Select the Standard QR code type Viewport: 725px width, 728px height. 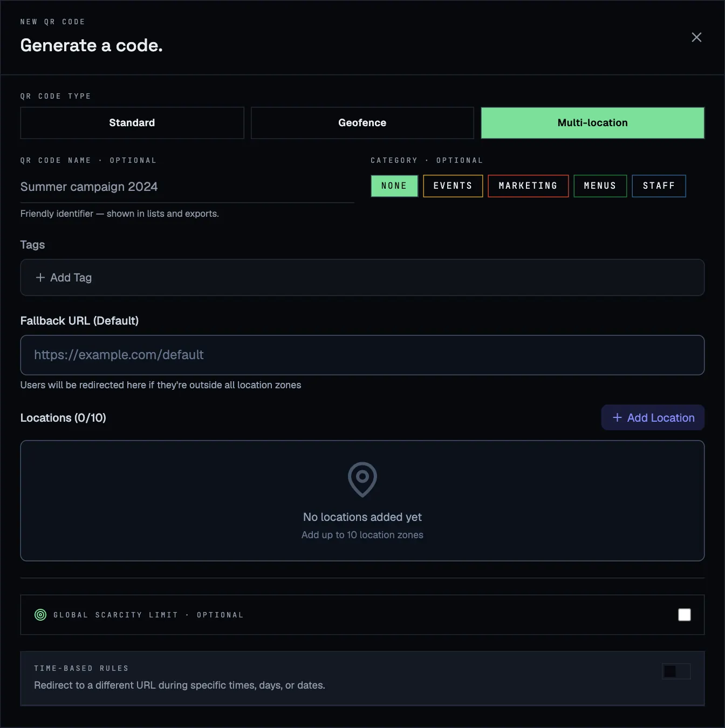[x=132, y=123]
